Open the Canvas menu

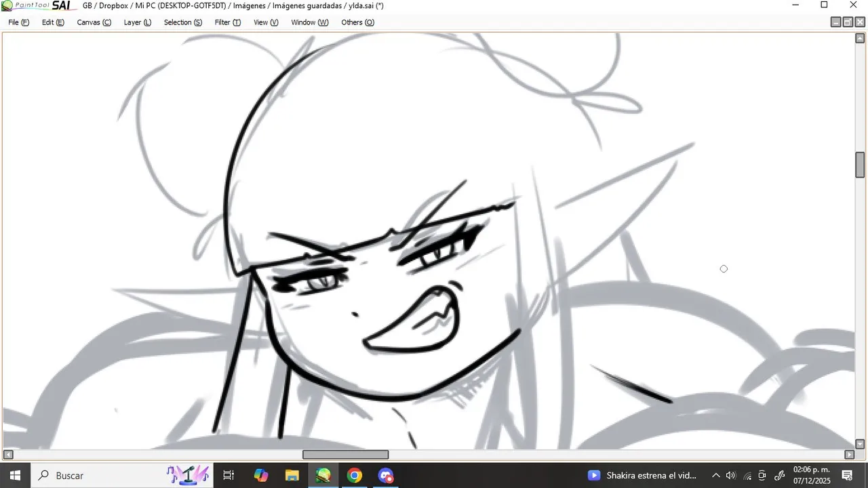94,22
